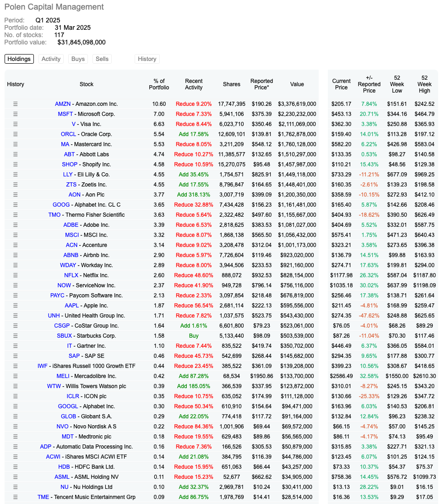440x504 pixels.
Task: Open the ORCL ticker link
Action: click(x=68, y=134)
